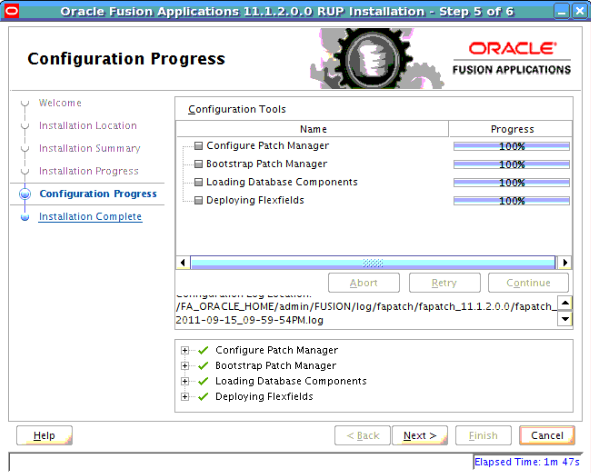The height and width of the screenshot is (473, 591).
Task: Select Bootstrap Patch Manager in tools table
Action: pyautogui.click(x=266, y=164)
